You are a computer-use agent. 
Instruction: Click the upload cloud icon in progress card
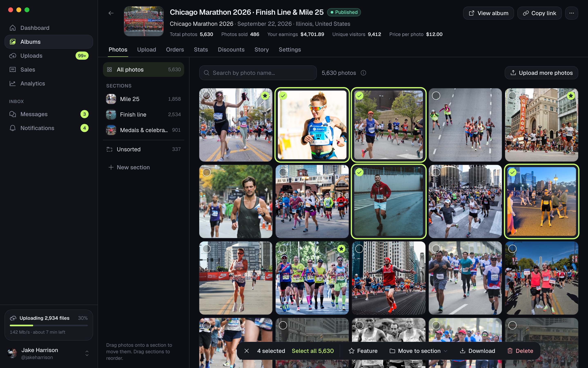point(13,318)
